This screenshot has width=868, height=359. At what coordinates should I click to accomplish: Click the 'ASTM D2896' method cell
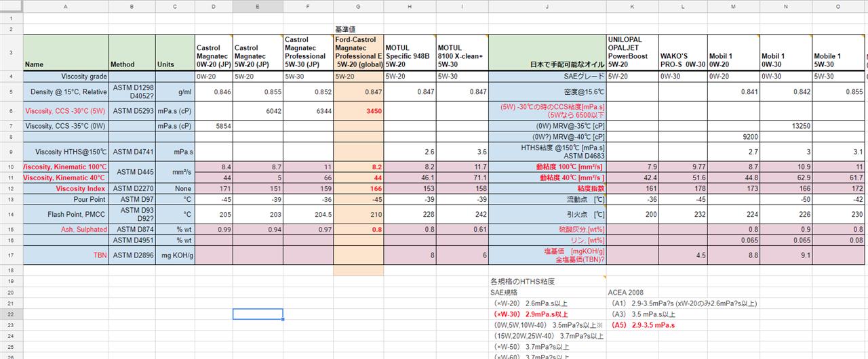click(x=132, y=255)
